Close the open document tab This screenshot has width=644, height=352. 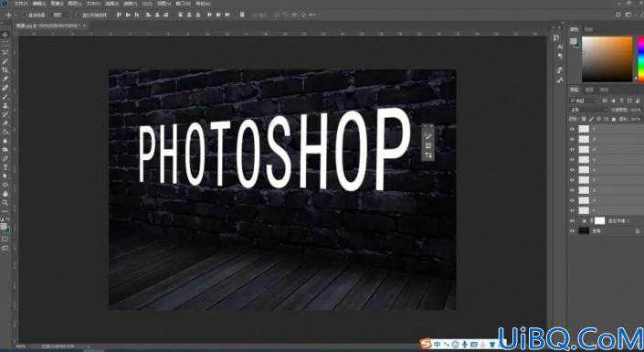click(84, 26)
